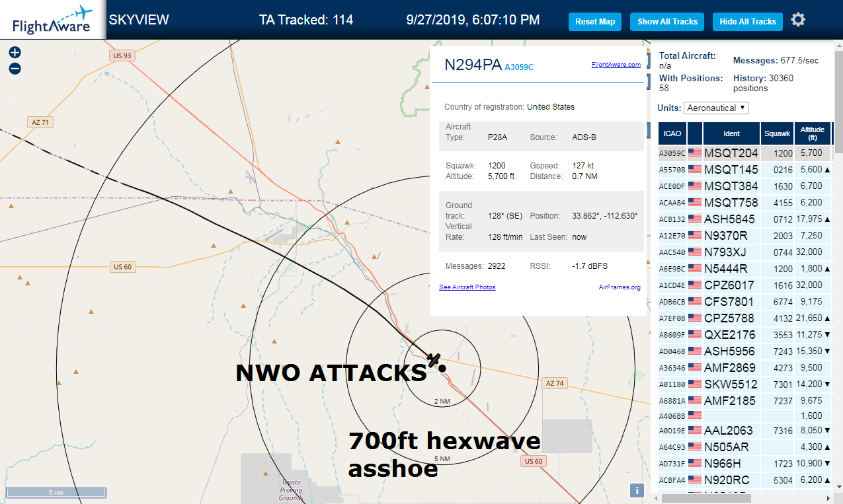Click the TA Tracked: 114 counter
This screenshot has height=504, width=843.
click(306, 20)
